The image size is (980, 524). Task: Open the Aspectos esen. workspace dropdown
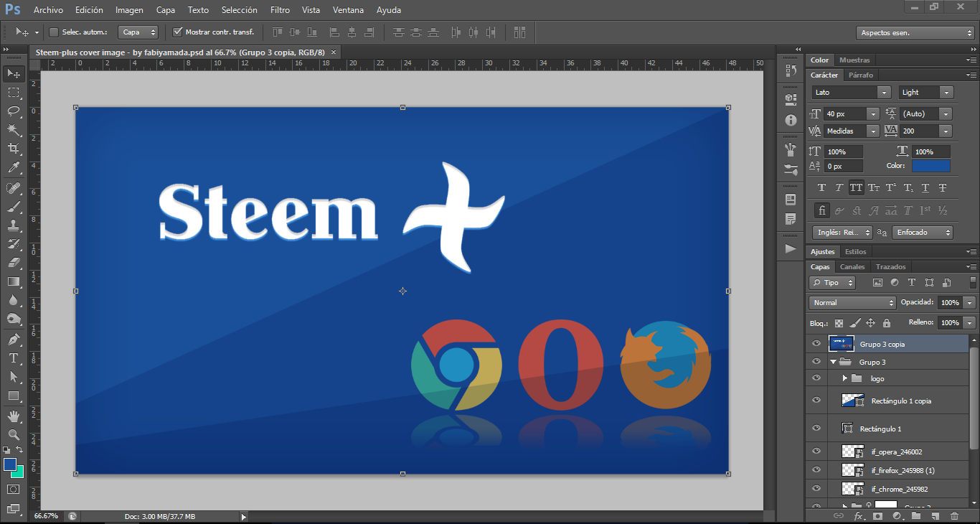(x=915, y=32)
